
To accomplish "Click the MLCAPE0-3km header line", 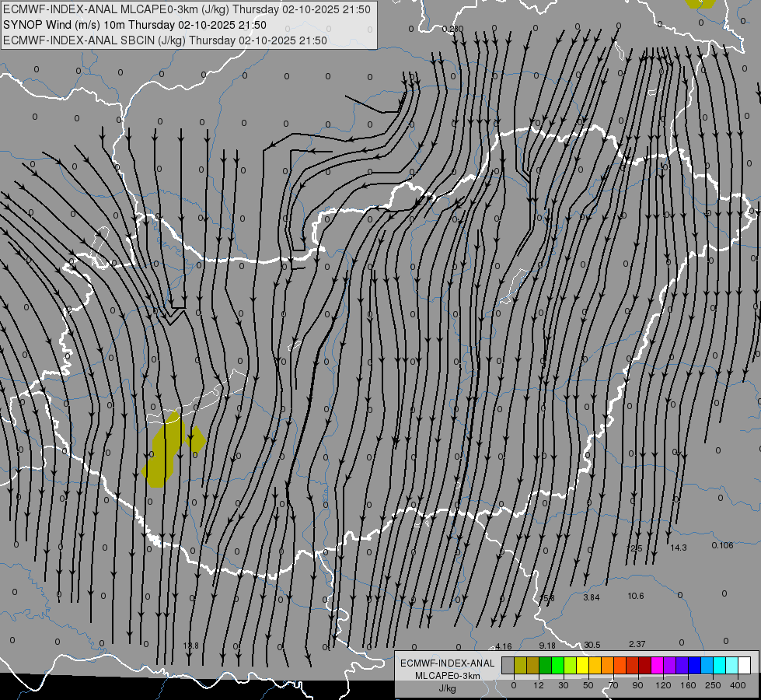I will pos(187,9).
